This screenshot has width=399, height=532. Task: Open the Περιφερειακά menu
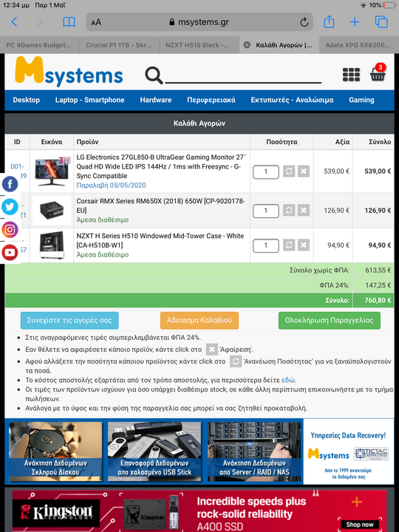pos(211,100)
